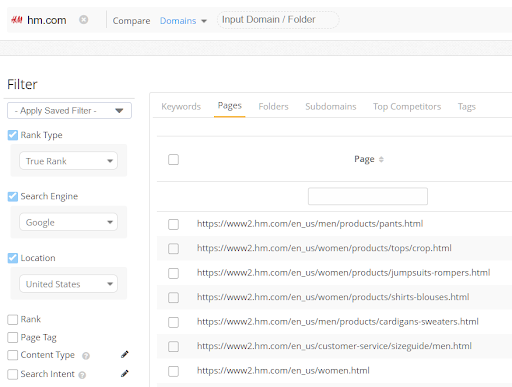Image resolution: width=512 pixels, height=387 pixels.
Task: Open the Top Competitors tab
Action: tap(407, 107)
